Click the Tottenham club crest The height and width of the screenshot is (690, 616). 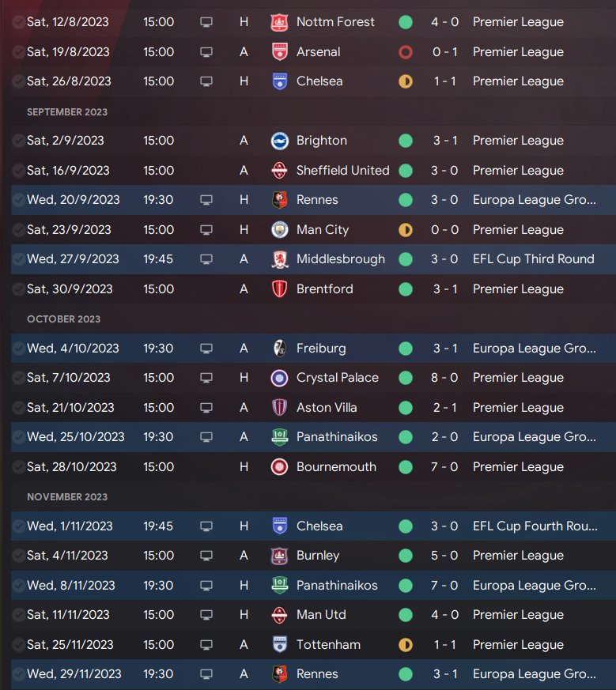pyautogui.click(x=278, y=645)
